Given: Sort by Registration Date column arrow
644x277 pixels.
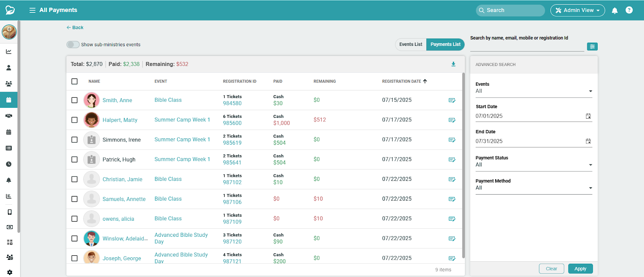Looking at the screenshot, I should click(x=425, y=81).
